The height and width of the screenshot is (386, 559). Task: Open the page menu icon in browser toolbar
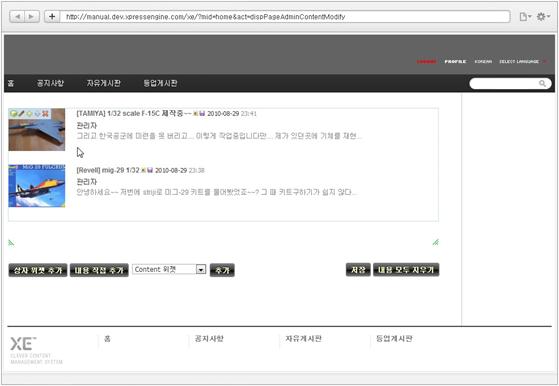pyautogui.click(x=525, y=16)
